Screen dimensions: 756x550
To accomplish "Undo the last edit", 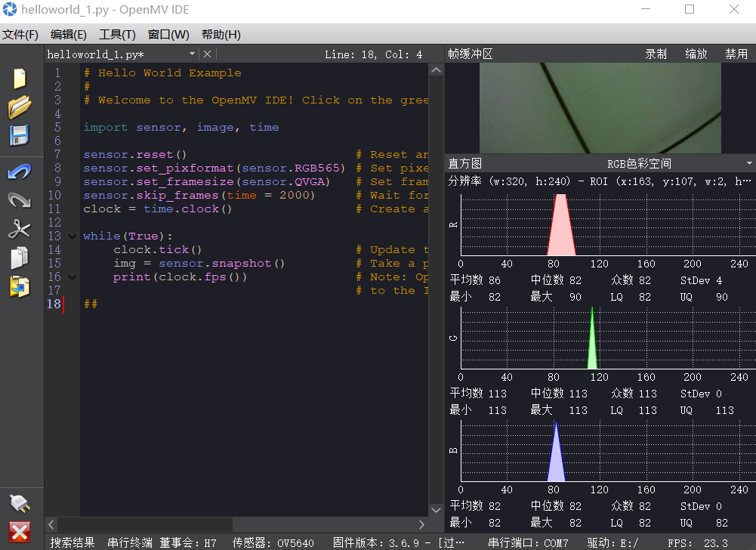I will point(20,171).
